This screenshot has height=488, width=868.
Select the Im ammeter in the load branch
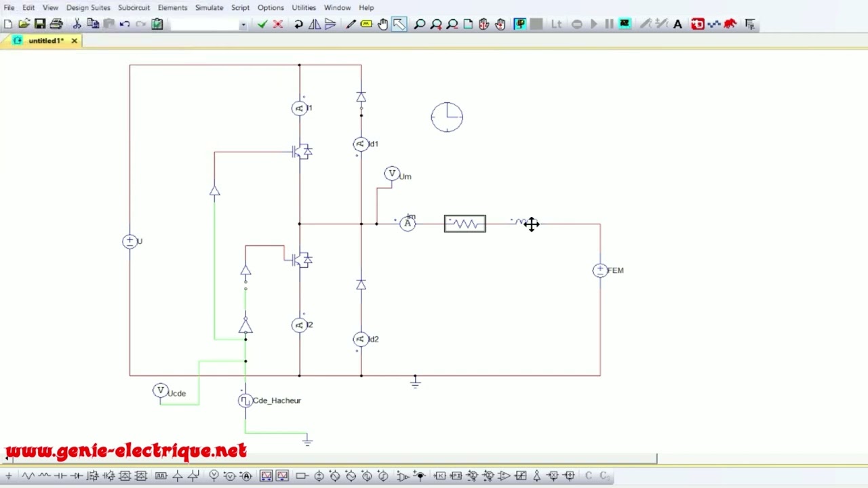[x=407, y=223]
